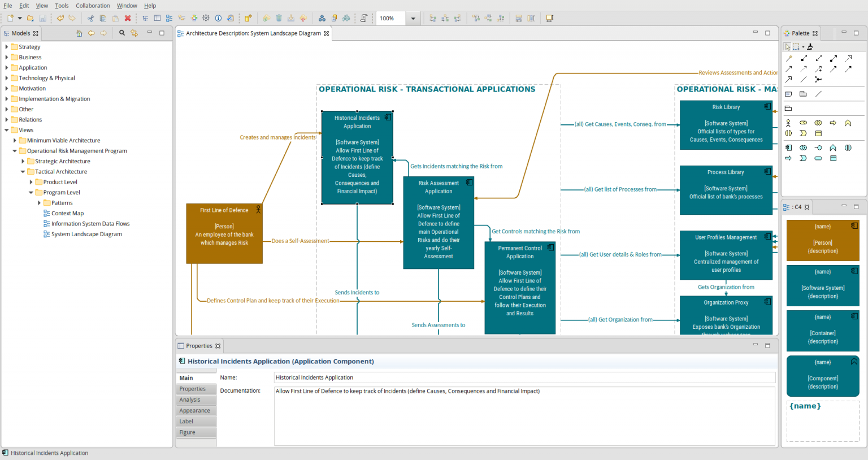Click the Save toolbar icon

42,18
